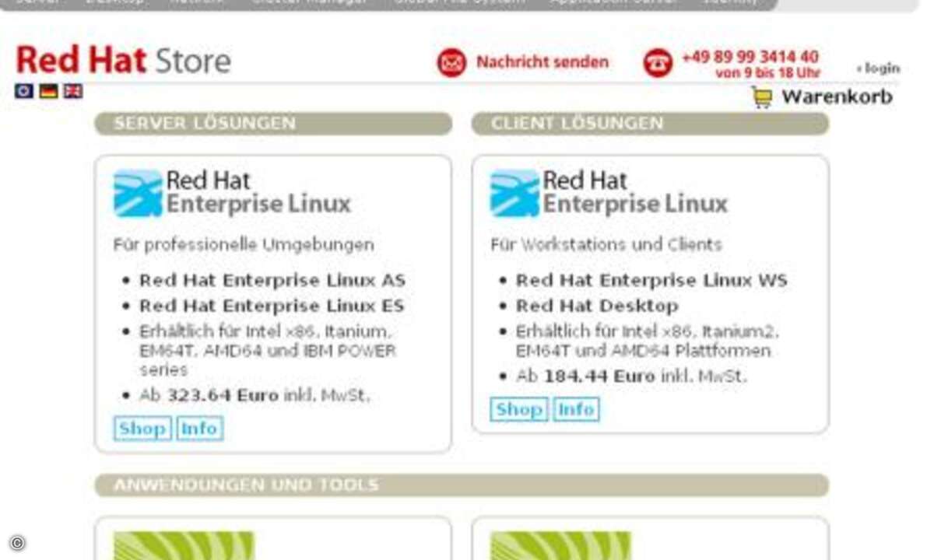This screenshot has width=934, height=560.
Task: Click the Enterprise Linux logo under Server Lösungen
Action: tap(232, 193)
